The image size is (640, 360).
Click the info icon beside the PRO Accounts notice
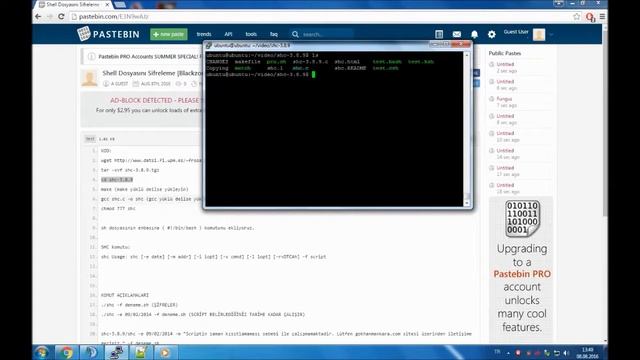coord(91,56)
